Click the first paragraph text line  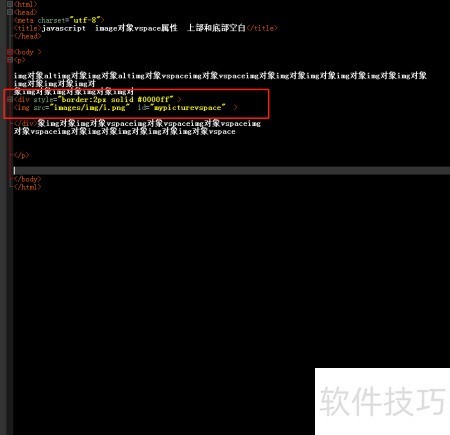pos(220,76)
